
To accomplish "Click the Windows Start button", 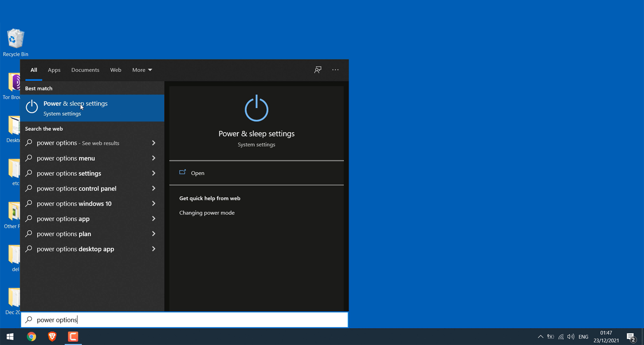I will (x=10, y=337).
